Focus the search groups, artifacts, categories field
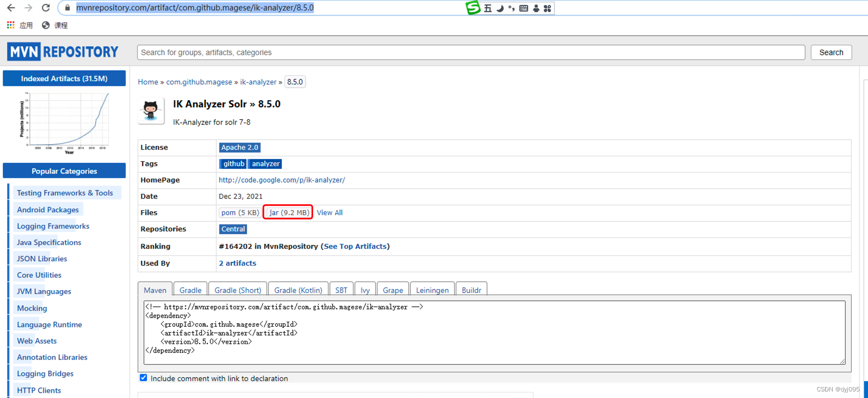Screen dimensions: 868x398 tap(471, 52)
